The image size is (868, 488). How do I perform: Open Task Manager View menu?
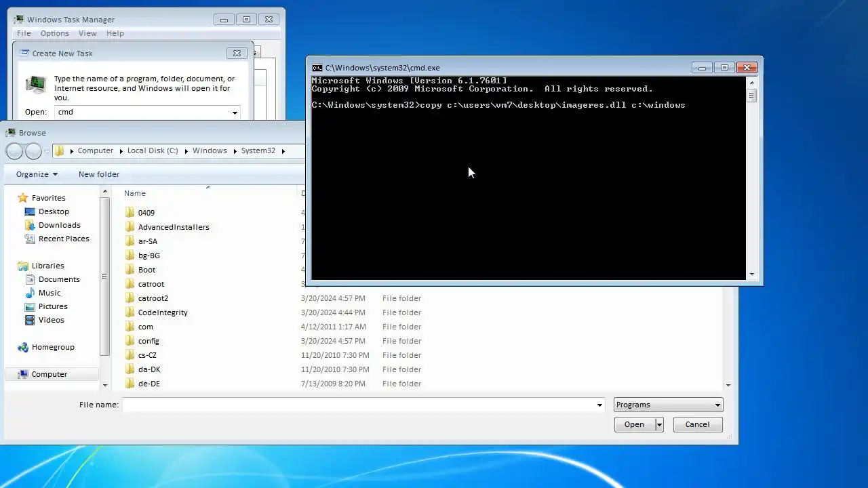pyautogui.click(x=87, y=33)
